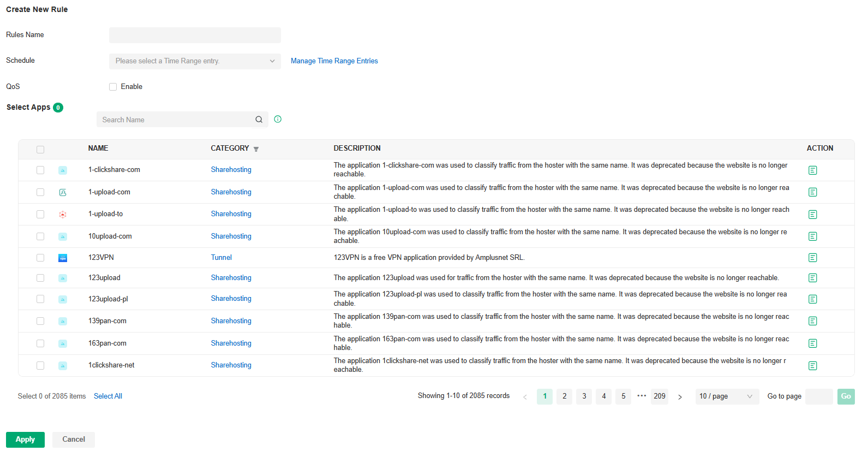
Task: Focus the Rules Name input field
Action: tap(195, 35)
